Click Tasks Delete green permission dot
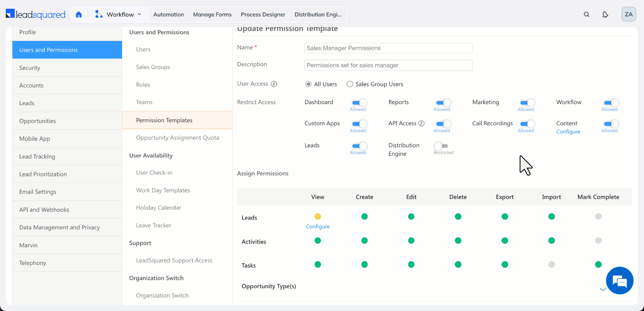 pos(458,265)
